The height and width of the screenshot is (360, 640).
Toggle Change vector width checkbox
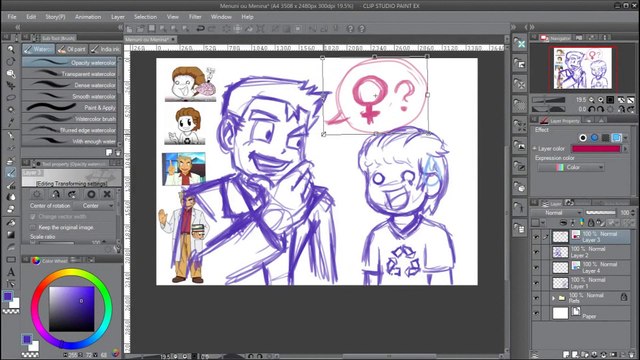33,216
